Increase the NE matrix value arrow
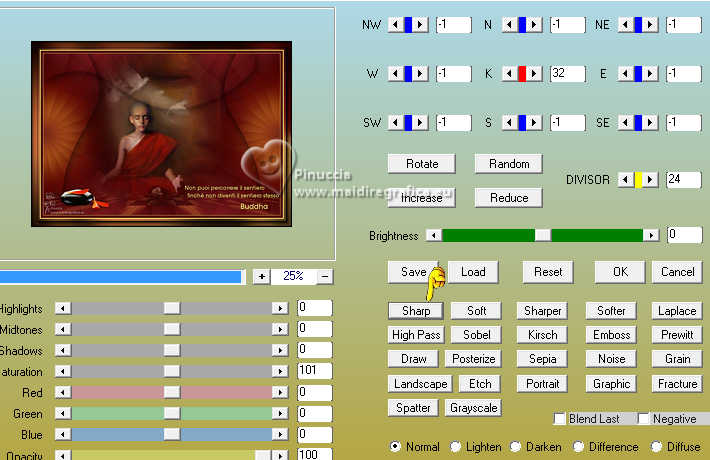This screenshot has height=460, width=710. [x=651, y=24]
